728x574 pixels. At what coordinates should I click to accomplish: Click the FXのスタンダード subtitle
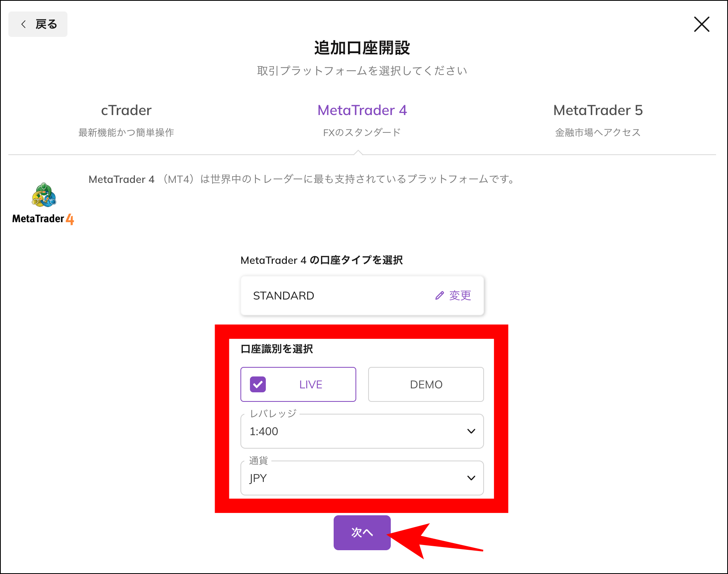pos(362,132)
